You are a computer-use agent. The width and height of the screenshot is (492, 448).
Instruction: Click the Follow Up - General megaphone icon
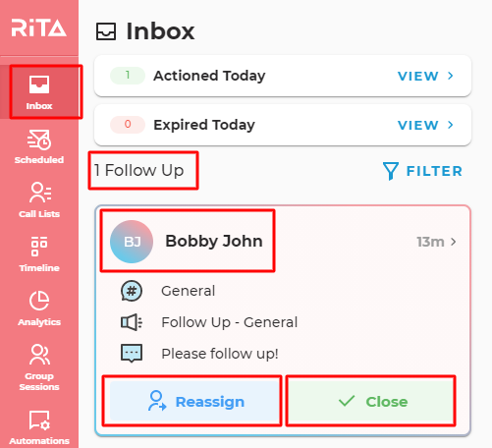pyautogui.click(x=132, y=322)
